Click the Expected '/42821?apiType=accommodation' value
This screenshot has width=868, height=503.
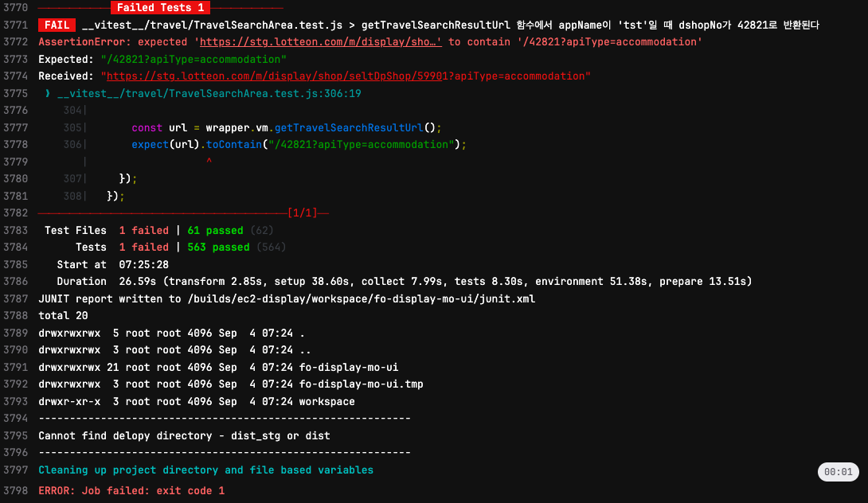pyautogui.click(x=194, y=59)
